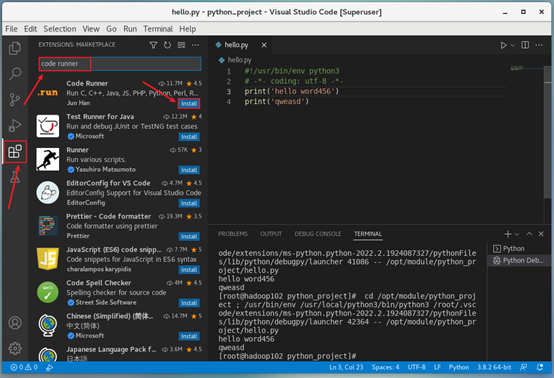Open the Search view in activity bar
The width and height of the screenshot is (554, 378).
coord(15,73)
